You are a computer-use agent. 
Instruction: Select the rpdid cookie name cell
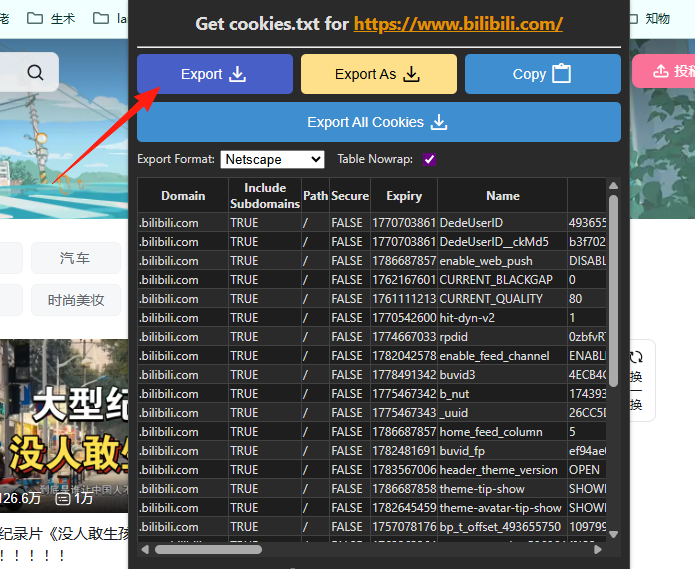(503, 337)
